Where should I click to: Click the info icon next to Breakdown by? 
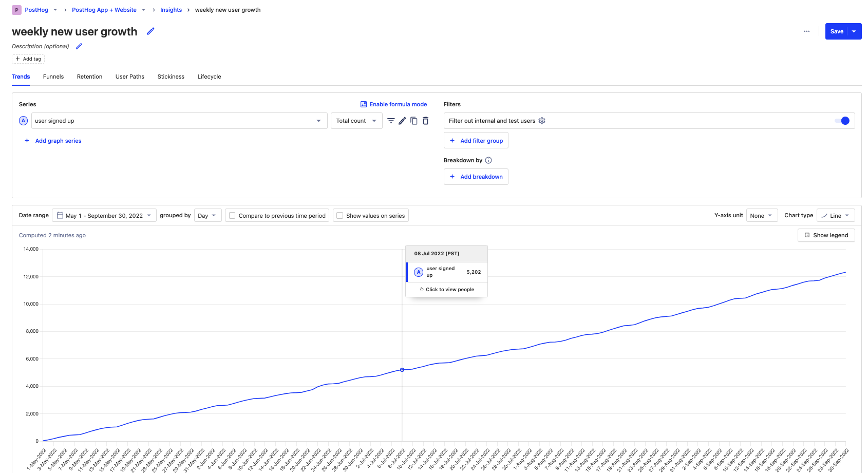click(488, 160)
